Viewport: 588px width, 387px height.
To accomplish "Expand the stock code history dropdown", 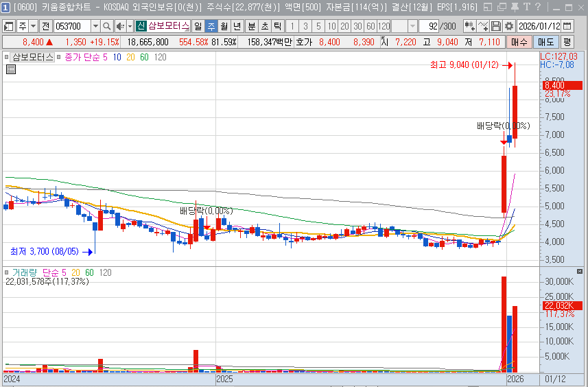I will (x=95, y=26).
